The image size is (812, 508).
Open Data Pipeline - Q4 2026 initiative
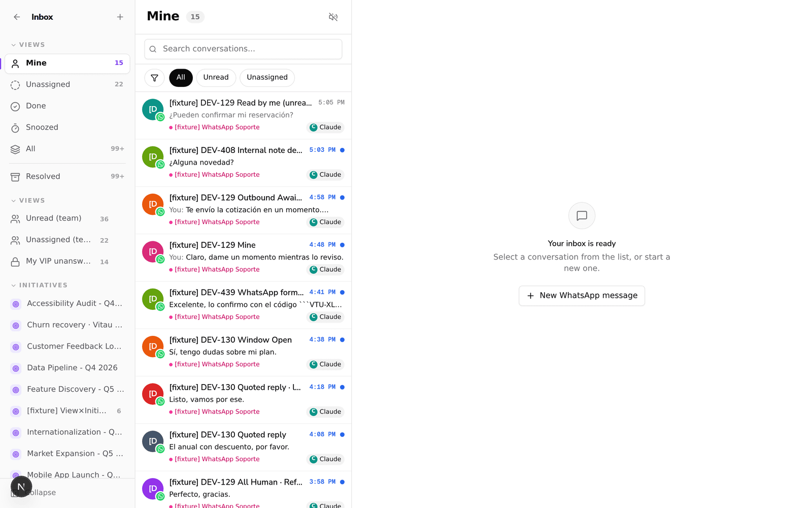[67, 368]
